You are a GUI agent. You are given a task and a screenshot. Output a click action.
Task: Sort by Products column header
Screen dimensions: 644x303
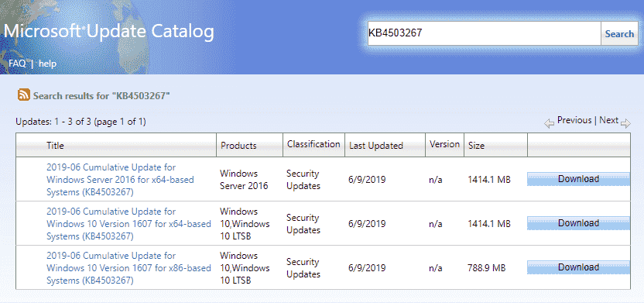click(238, 146)
